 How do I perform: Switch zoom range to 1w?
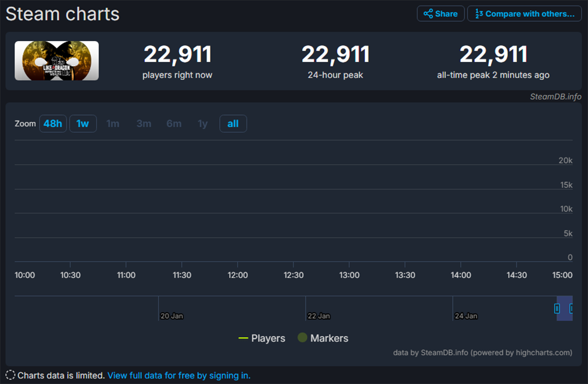(83, 124)
